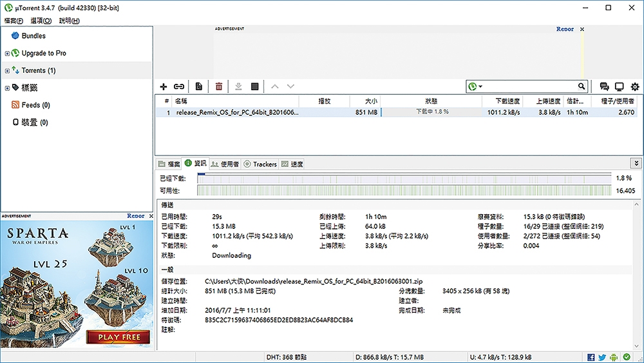
Task: Move torrent up the queue
Action: [275, 87]
